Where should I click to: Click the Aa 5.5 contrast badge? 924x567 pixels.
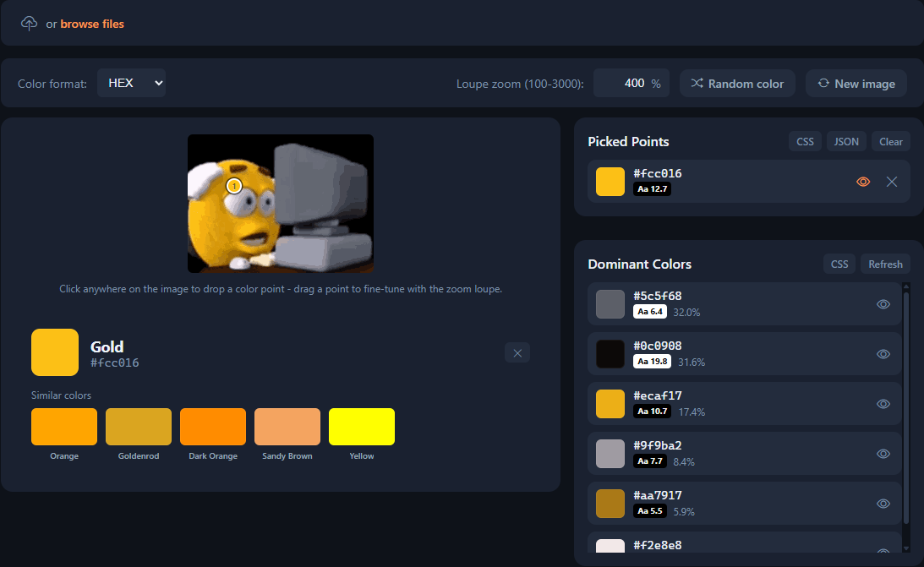pos(650,511)
